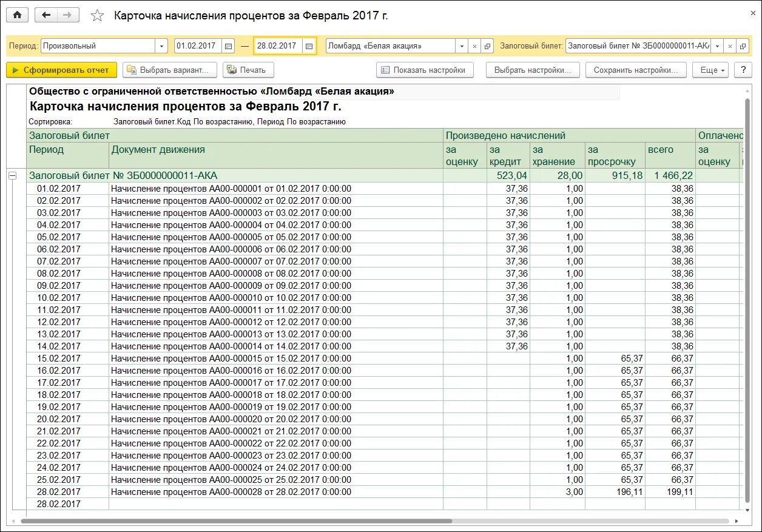Select document Начисление процентов АА00-000014

(276, 346)
